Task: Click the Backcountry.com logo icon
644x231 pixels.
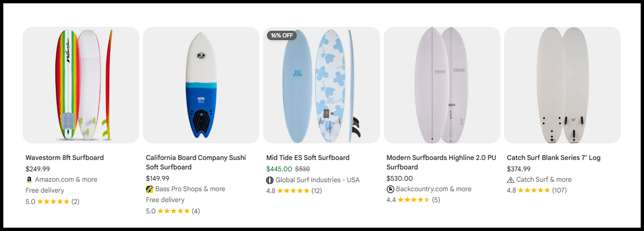Action: (x=390, y=189)
